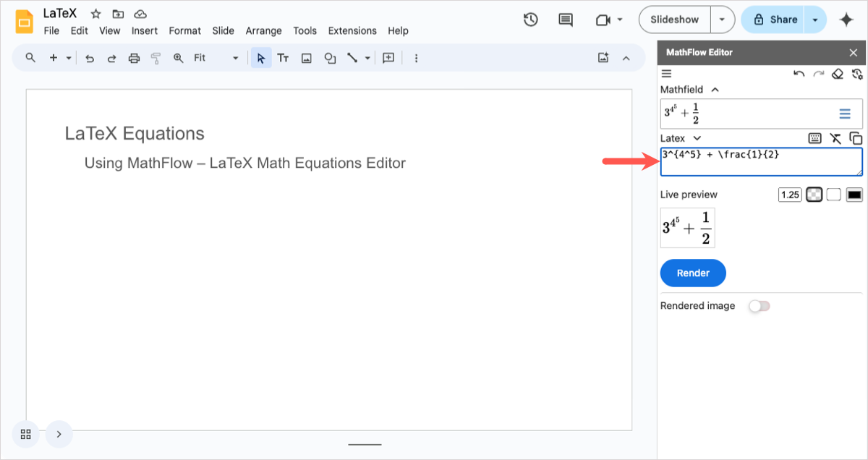Open the new slide layout dropdown arrow
The height and width of the screenshot is (460, 868).
click(x=69, y=58)
